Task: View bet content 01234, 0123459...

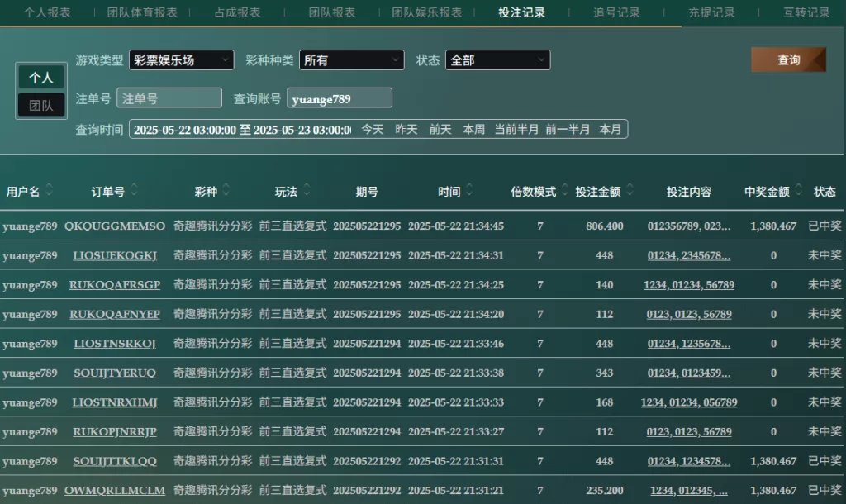Action: click(x=689, y=373)
